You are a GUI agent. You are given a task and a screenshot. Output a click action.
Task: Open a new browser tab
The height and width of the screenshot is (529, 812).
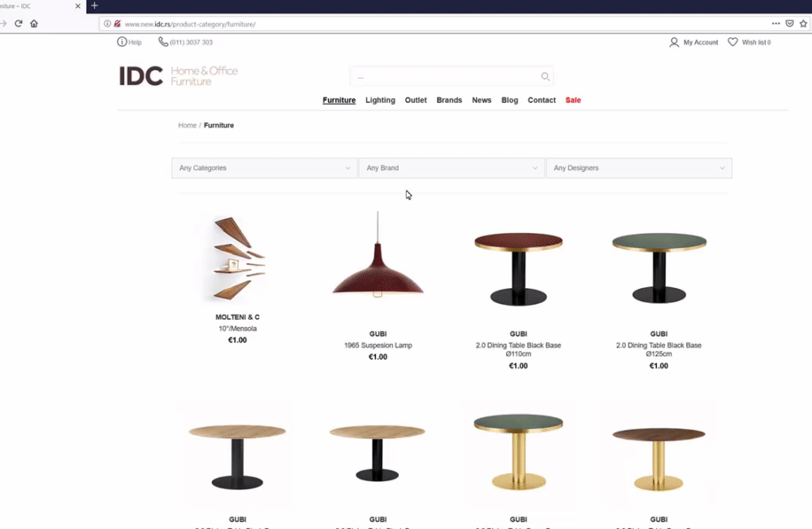[94, 6]
